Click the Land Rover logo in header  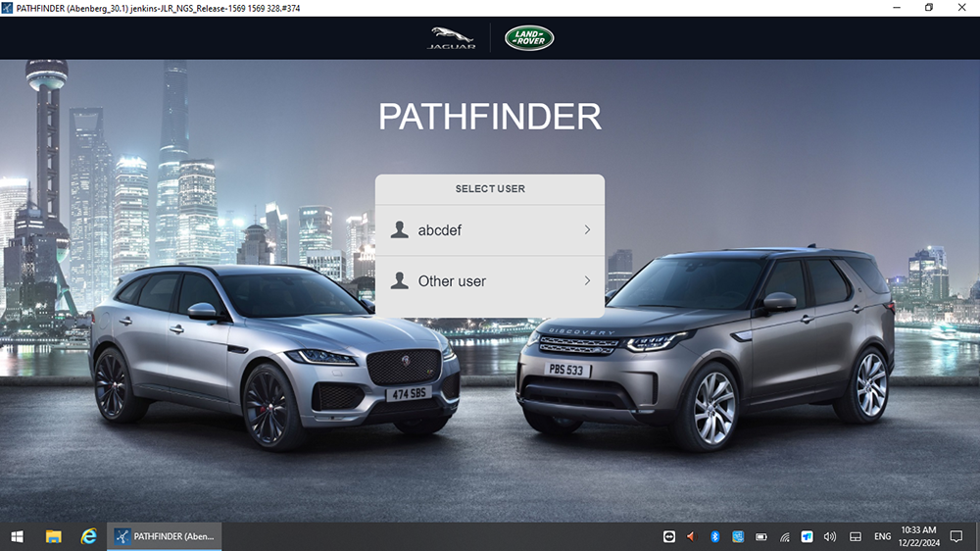point(529,38)
